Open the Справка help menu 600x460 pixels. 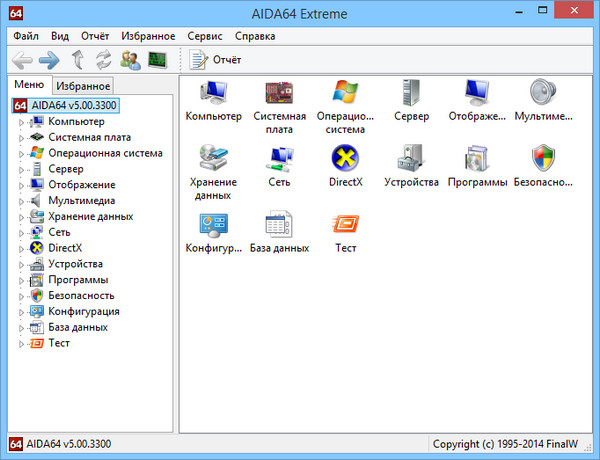[x=256, y=35]
